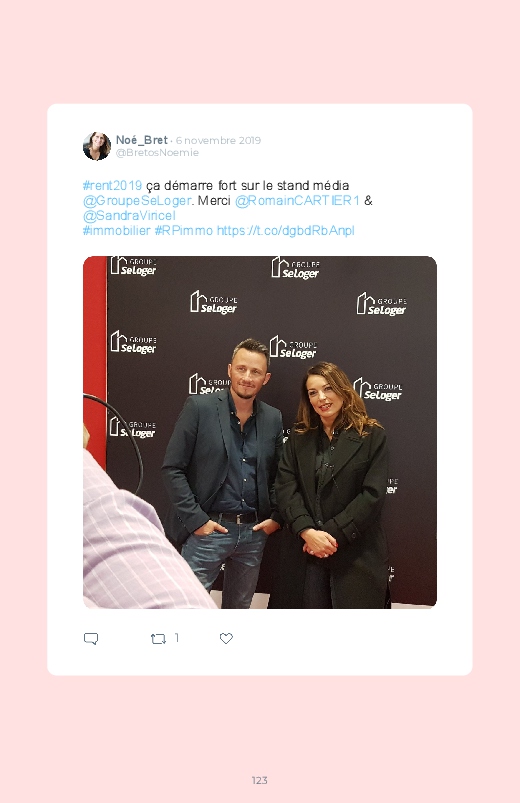Click the reply speech bubble icon
The height and width of the screenshot is (803, 520).
91,639
